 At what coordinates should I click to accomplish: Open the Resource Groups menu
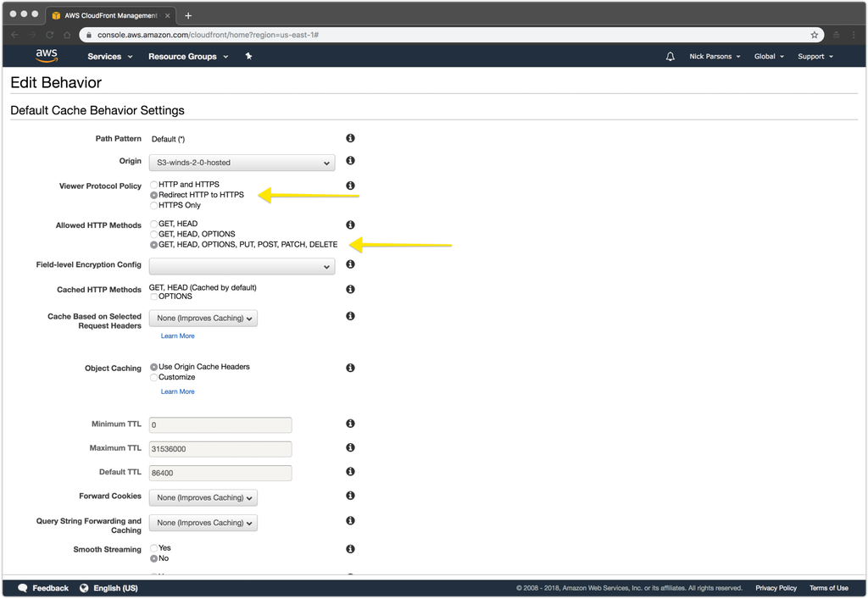[186, 57]
